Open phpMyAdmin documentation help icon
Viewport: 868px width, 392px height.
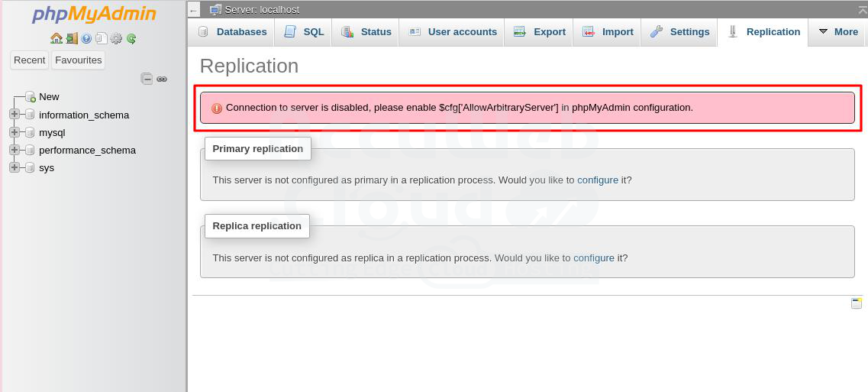tap(86, 38)
